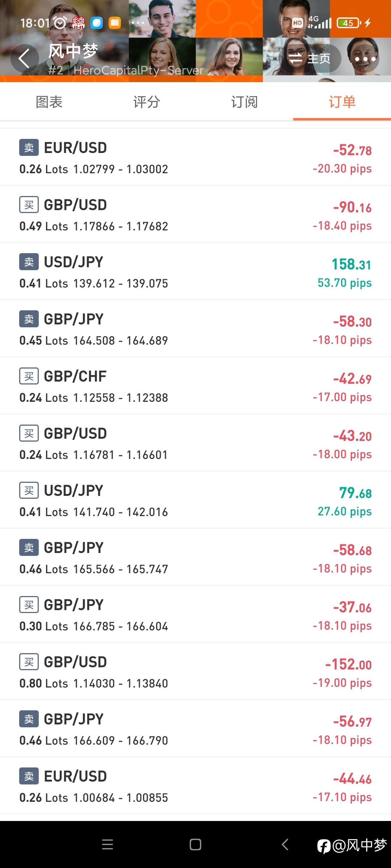Viewport: 391px width, 868px height.
Task: Select the 订单 orders tab
Action: tap(342, 102)
